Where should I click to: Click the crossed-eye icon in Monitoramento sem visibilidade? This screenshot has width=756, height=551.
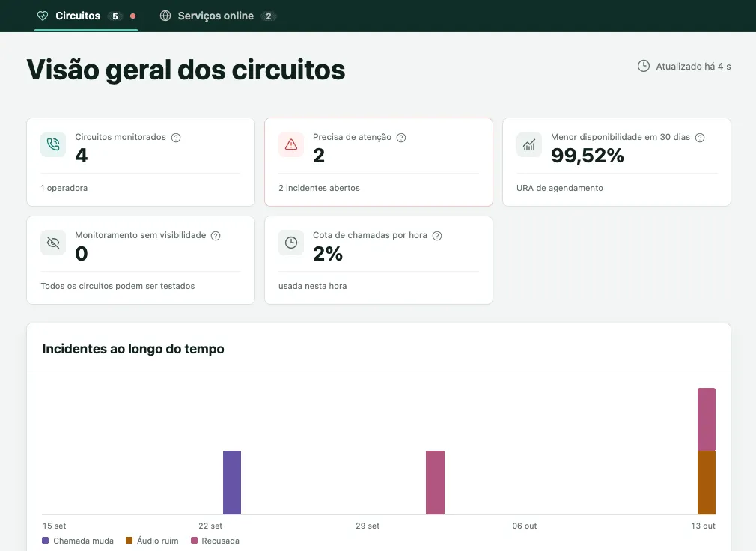53,243
